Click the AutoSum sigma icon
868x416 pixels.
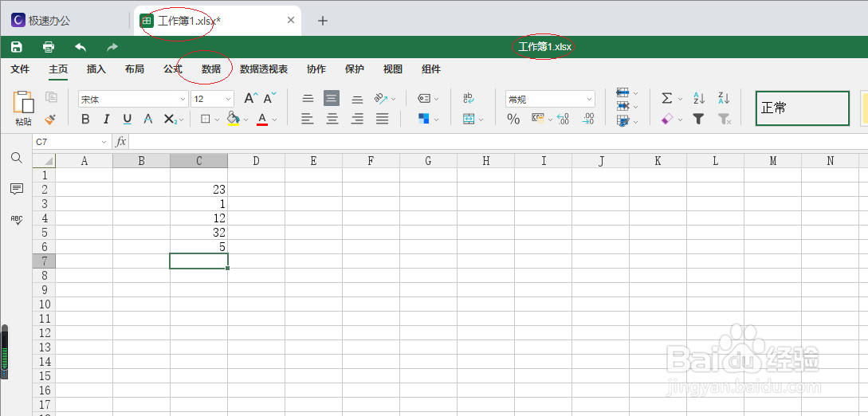[667, 99]
